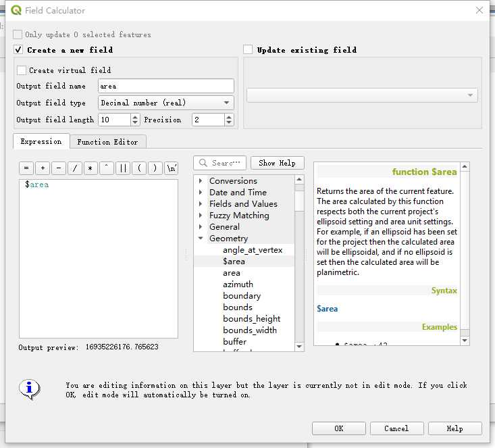Click inside the expression editor area
The height and width of the screenshot is (448, 495).
99,259
